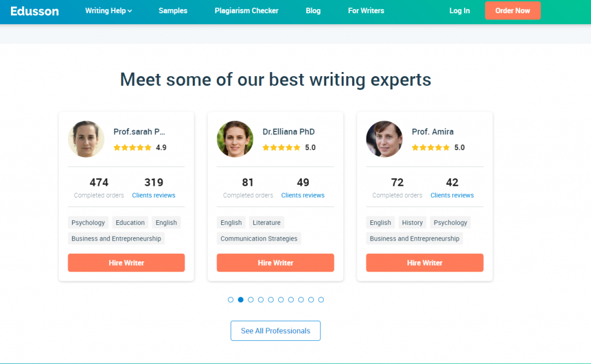
Task: Click the Literature tag
Action: pos(267,222)
